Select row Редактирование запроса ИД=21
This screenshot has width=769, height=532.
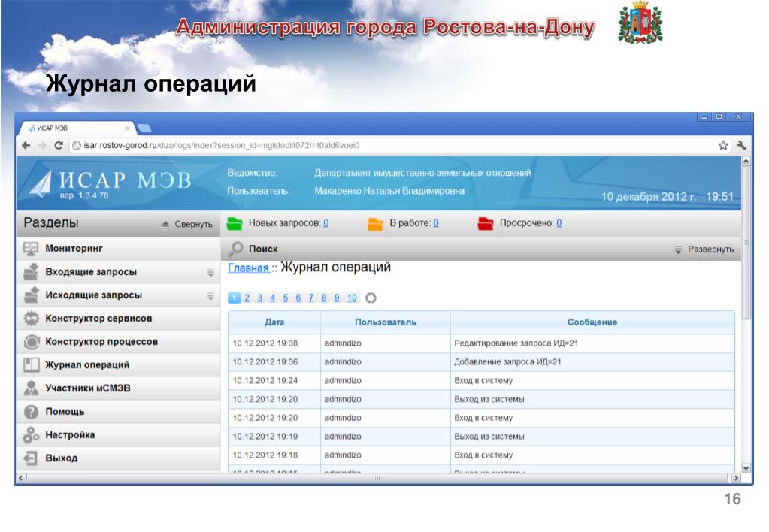point(482,343)
